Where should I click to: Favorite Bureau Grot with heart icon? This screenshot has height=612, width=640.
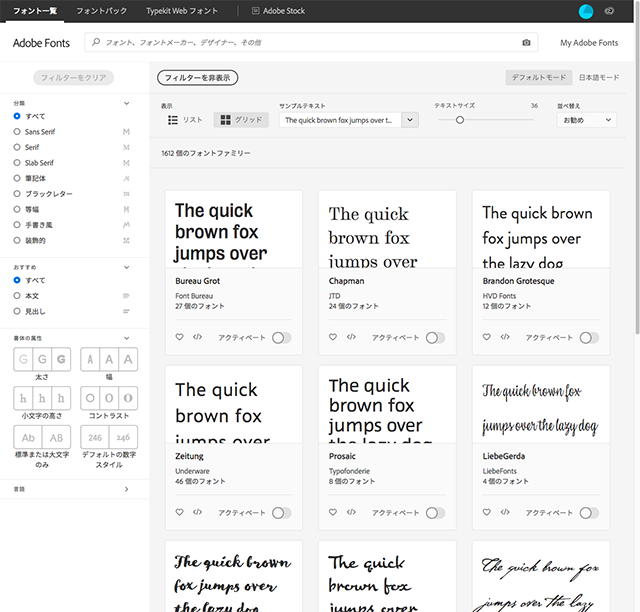(179, 337)
